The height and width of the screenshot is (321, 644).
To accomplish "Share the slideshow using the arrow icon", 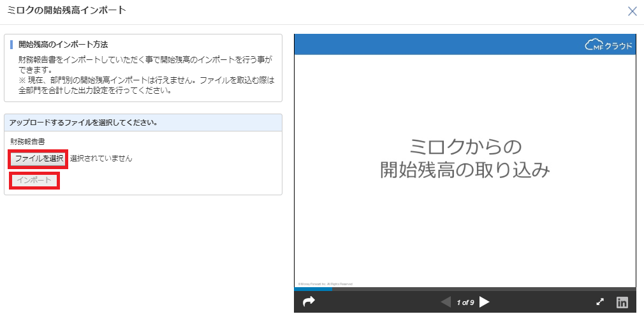I will (x=309, y=302).
